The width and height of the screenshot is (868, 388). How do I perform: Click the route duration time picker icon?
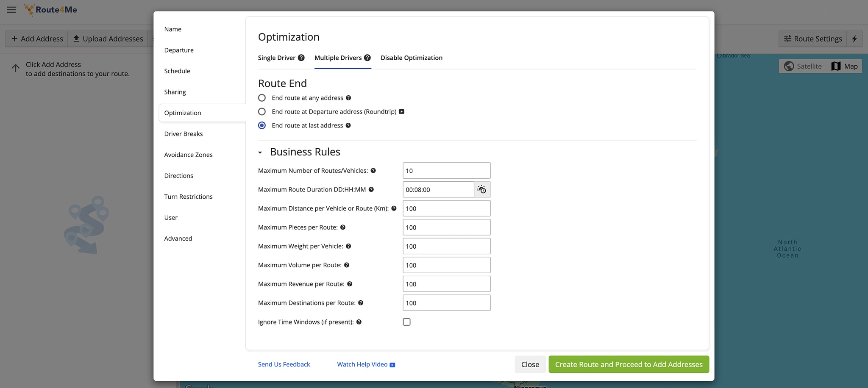[x=482, y=189]
